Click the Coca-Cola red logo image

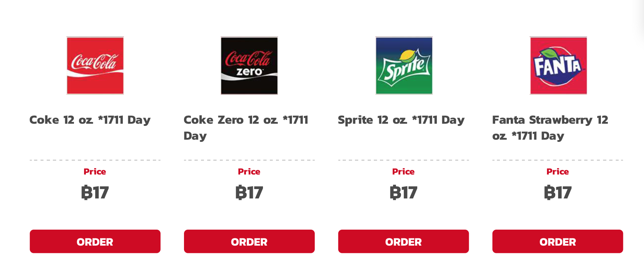click(95, 65)
